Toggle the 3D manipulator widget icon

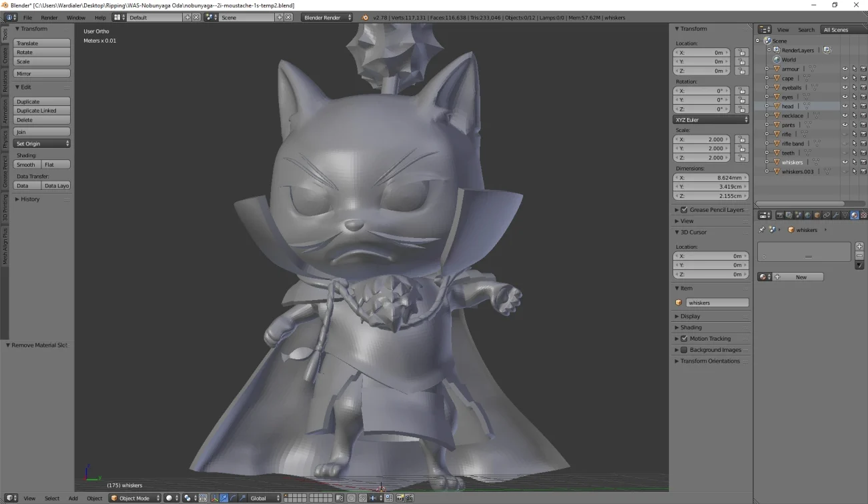(214, 498)
